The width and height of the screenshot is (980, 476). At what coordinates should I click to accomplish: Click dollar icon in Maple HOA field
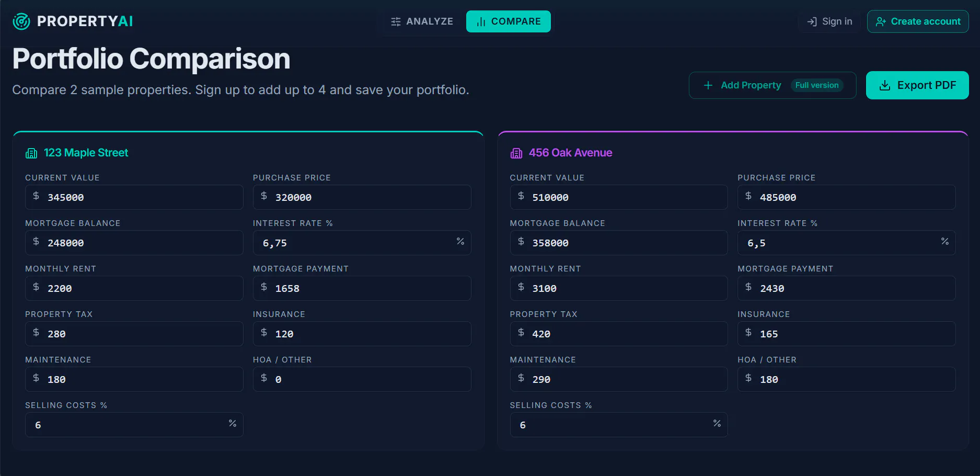point(264,378)
